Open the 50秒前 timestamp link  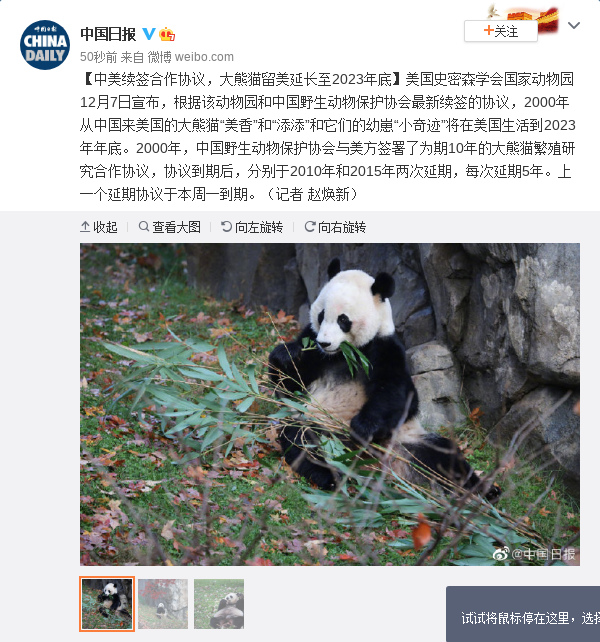tap(98, 57)
